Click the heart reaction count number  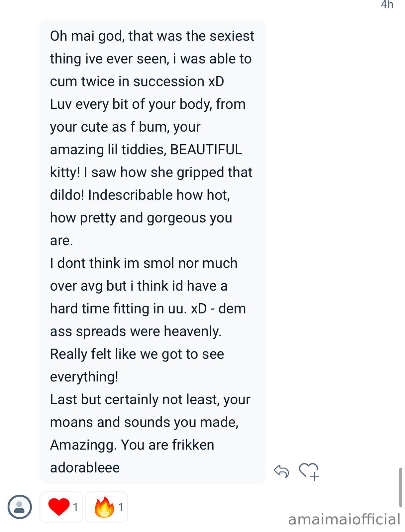[75, 507]
